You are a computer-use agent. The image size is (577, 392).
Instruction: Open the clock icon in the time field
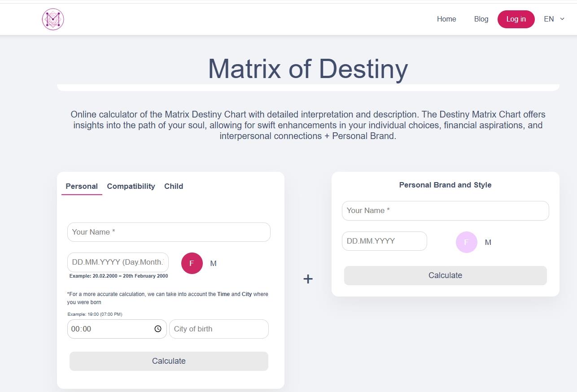[157, 329]
